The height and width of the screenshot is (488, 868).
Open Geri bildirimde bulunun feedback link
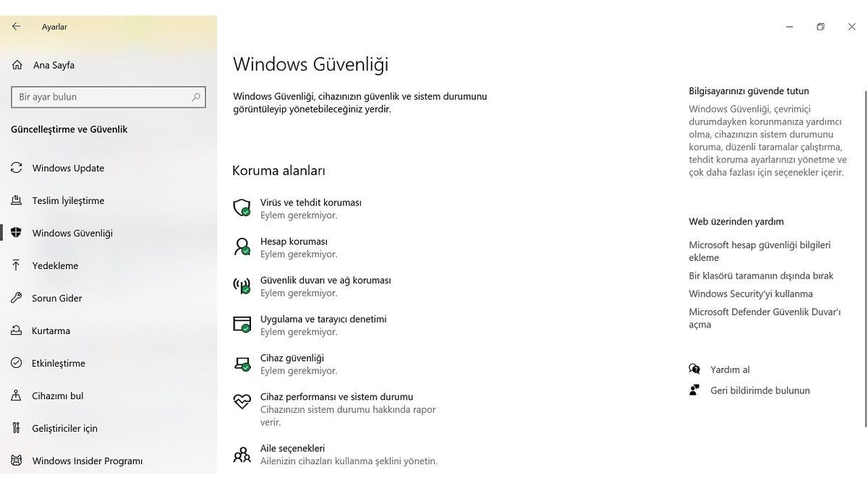(759, 390)
